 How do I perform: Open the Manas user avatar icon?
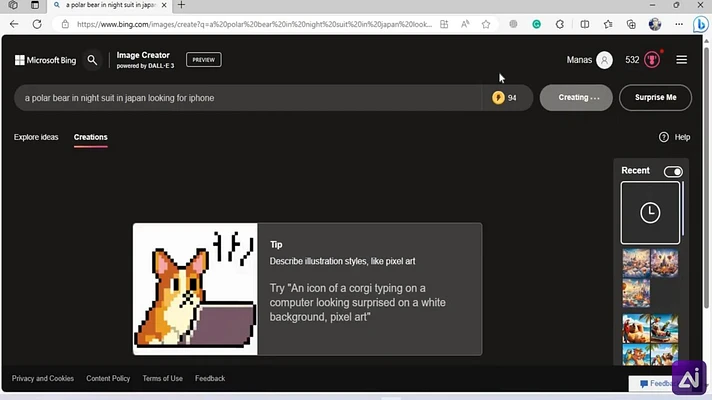604,60
